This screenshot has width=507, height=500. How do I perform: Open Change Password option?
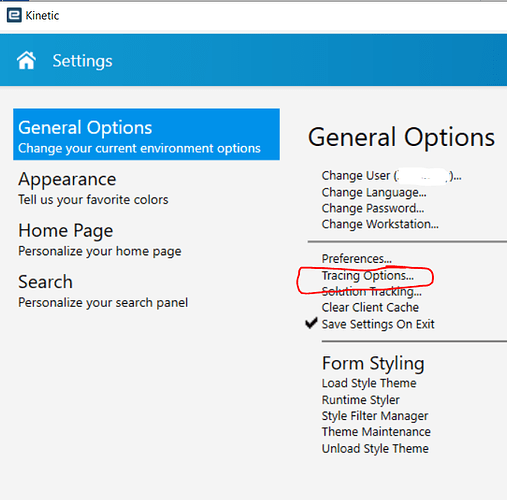tap(373, 208)
